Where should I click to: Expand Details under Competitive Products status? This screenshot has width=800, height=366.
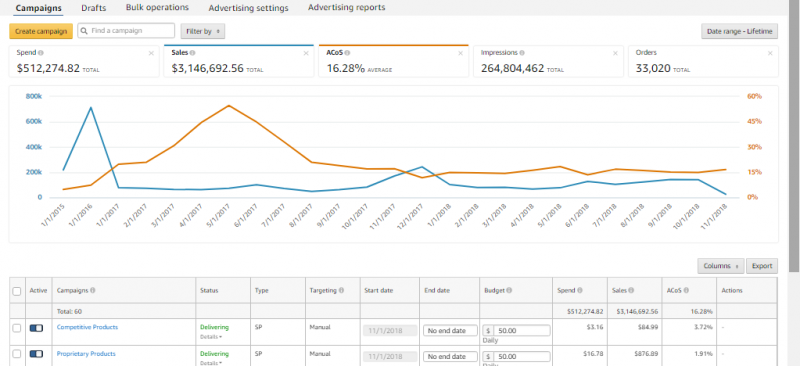pyautogui.click(x=211, y=337)
